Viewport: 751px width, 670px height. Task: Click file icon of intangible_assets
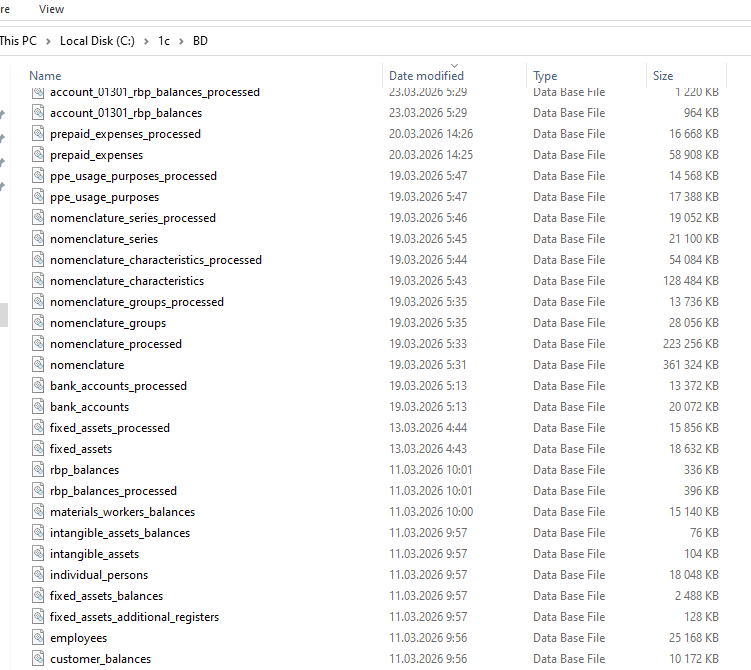[38, 554]
